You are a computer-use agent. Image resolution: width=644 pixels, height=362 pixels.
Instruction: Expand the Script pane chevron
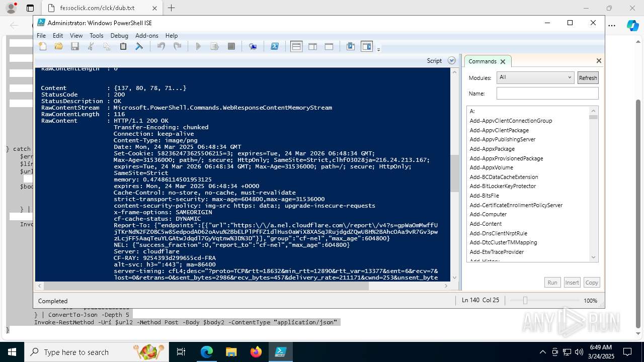(x=452, y=61)
